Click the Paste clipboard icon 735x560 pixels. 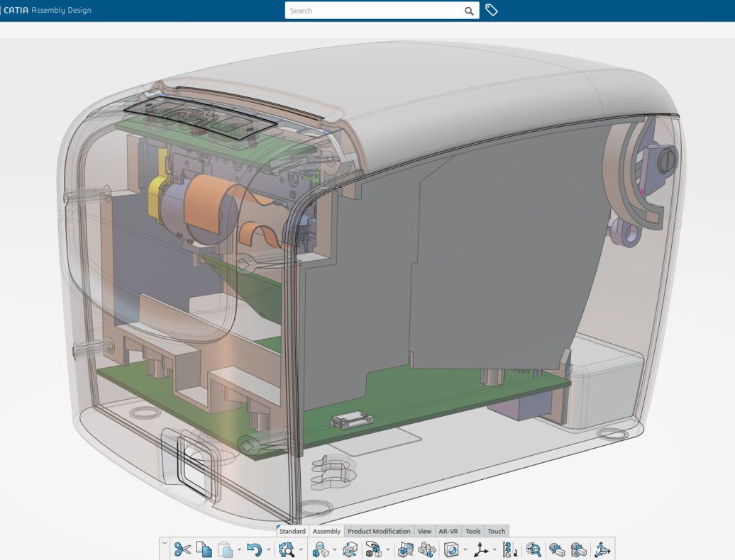[x=225, y=549]
